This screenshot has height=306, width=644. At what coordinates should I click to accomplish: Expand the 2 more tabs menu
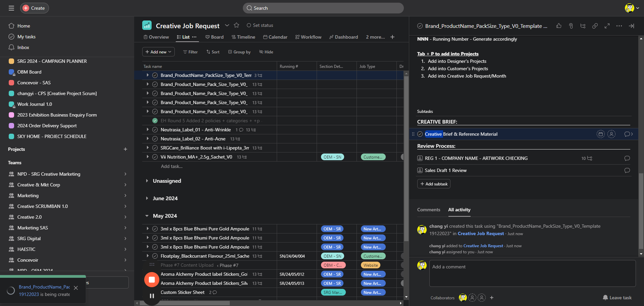(375, 37)
